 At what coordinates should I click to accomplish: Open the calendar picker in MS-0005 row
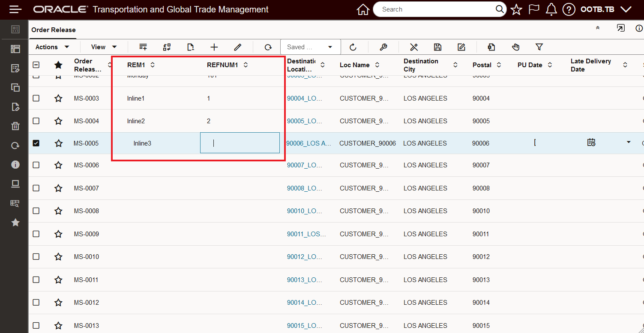[x=591, y=143]
